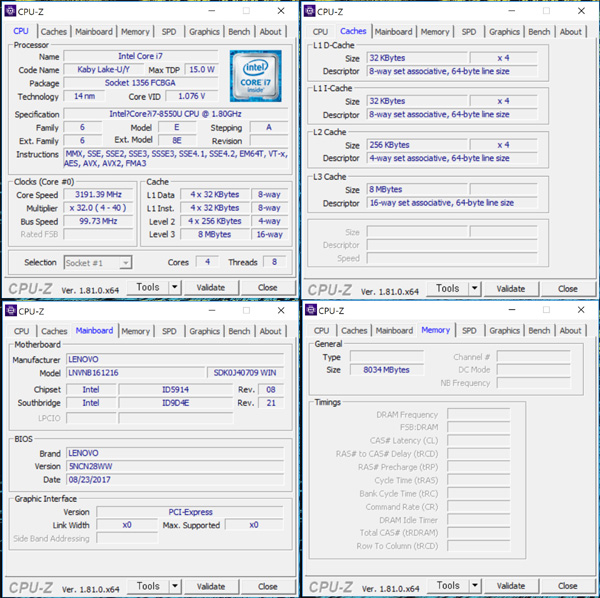Viewport: 600px width, 598px height.
Task: Open Bench tab in the Memory window
Action: (x=539, y=331)
